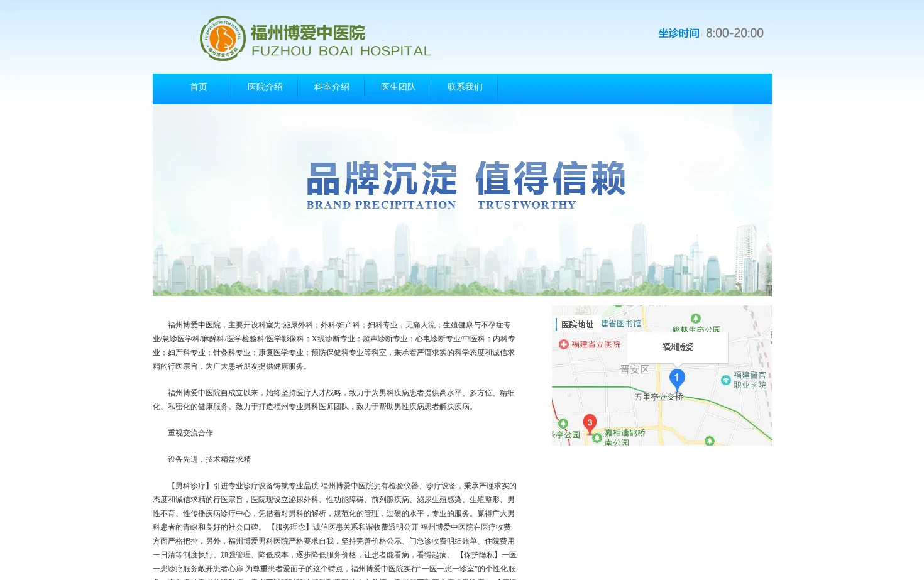
Task: Click the 五里亭立交桥 map label
Action: click(659, 397)
